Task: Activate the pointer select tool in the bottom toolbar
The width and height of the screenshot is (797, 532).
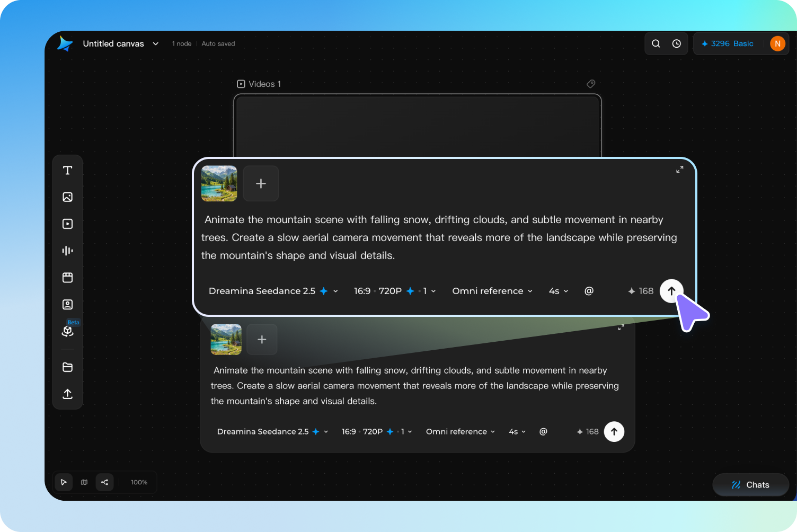Action: tap(64, 482)
